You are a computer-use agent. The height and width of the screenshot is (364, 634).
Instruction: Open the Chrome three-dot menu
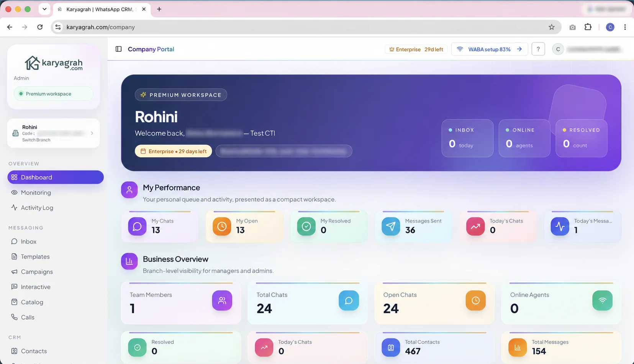pos(625,27)
